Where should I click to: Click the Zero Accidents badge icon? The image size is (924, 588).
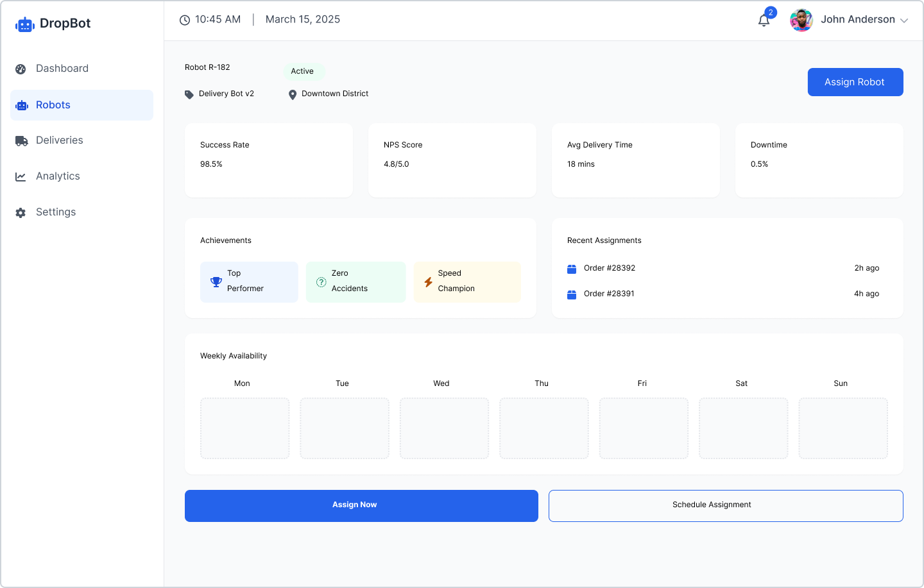click(321, 282)
